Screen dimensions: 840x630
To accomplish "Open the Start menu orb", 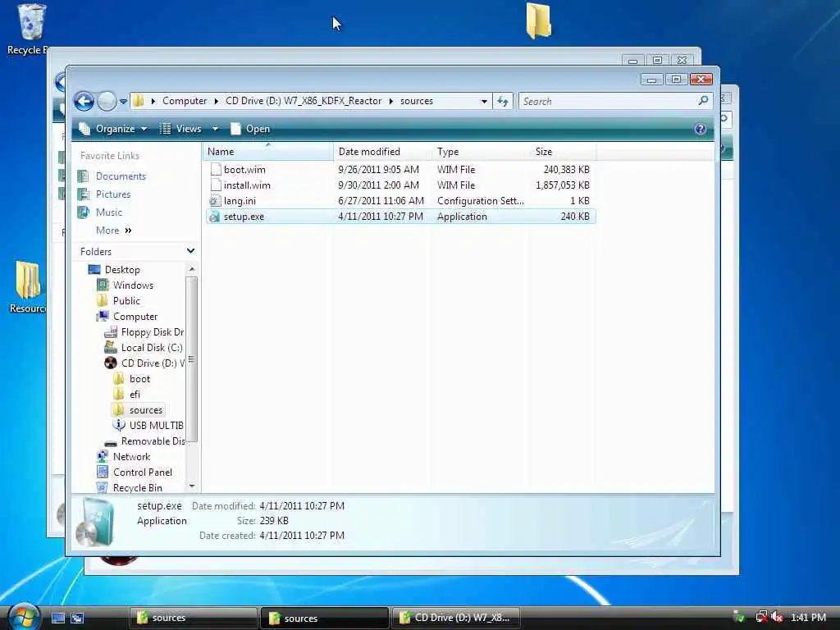I will tap(23, 617).
